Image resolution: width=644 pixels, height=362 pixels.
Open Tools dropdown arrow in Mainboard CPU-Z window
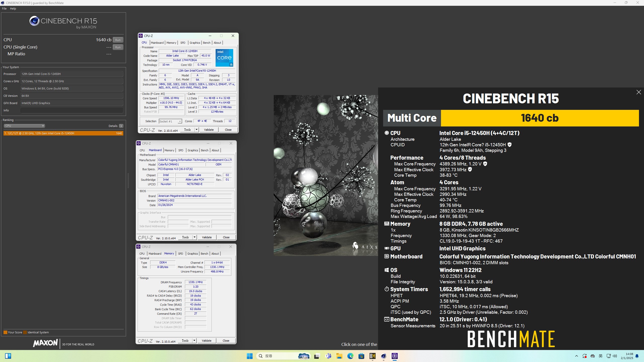coord(195,237)
